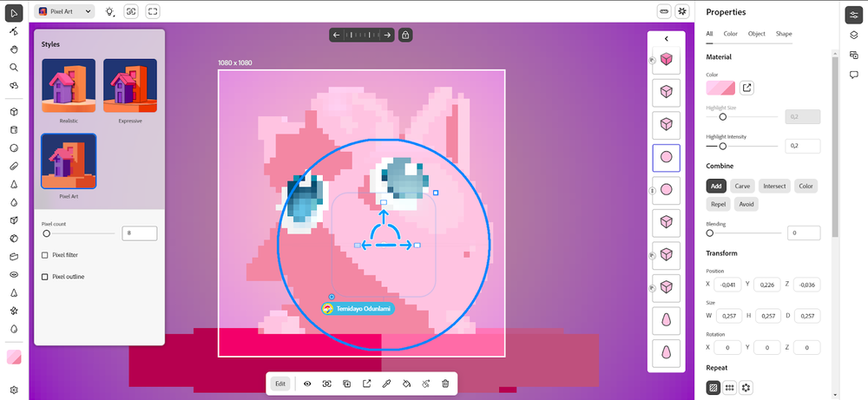Screen dimensions: 868x400
Task: Pick the cylinder shape tool
Action: pyautogui.click(x=14, y=130)
